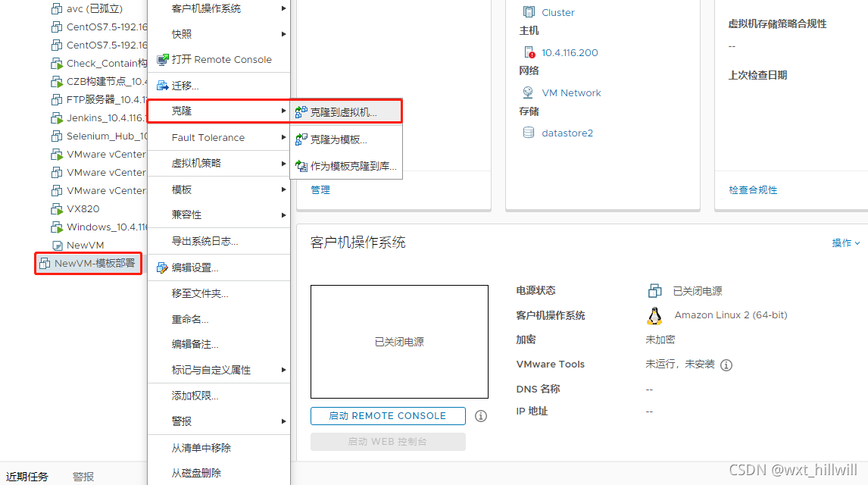Click the powered-off console thumbnail

(x=399, y=342)
